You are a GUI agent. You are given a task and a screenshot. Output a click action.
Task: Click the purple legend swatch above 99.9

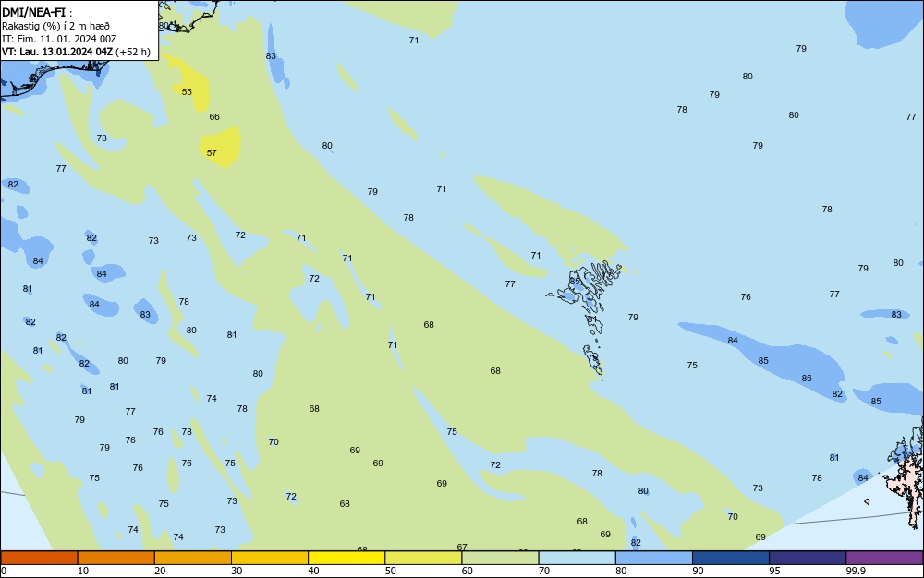click(884, 558)
